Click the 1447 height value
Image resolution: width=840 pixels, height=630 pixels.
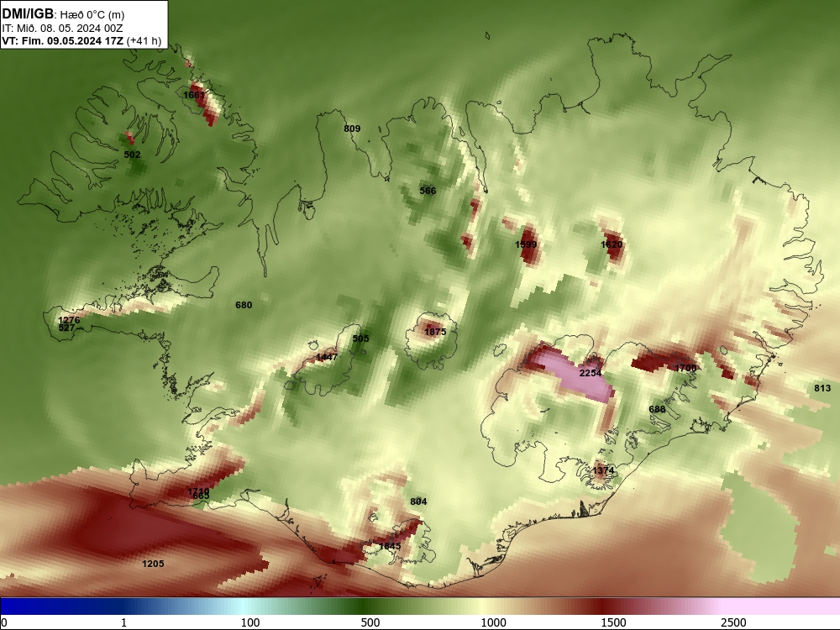(x=327, y=357)
